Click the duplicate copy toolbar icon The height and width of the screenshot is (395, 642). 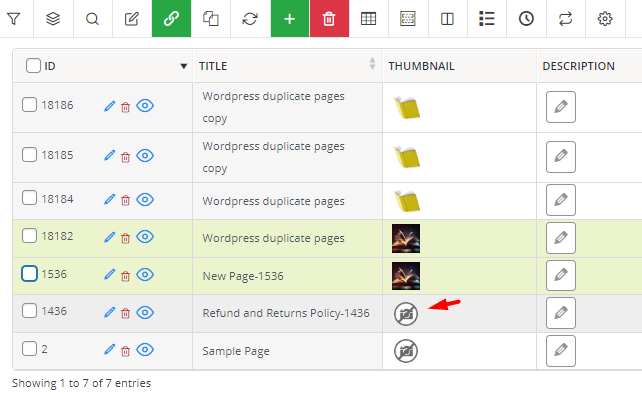pyautogui.click(x=210, y=19)
